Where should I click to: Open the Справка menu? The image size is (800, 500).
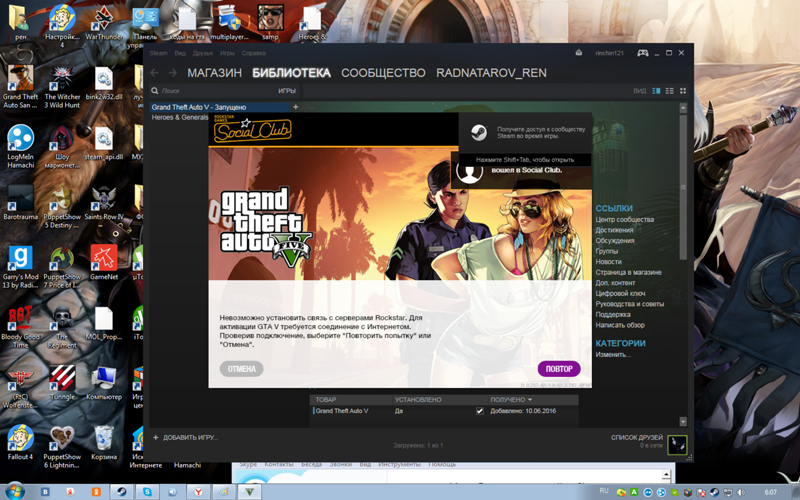click(x=254, y=53)
